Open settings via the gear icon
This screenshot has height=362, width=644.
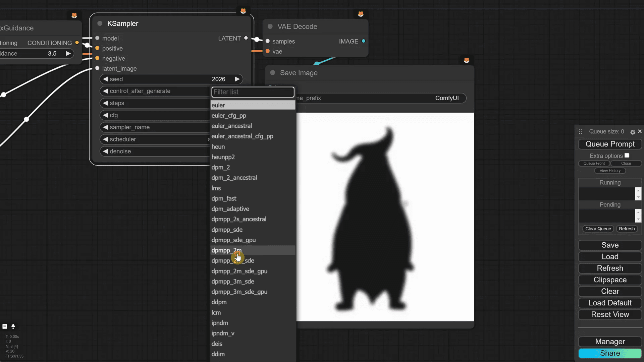[x=633, y=132]
